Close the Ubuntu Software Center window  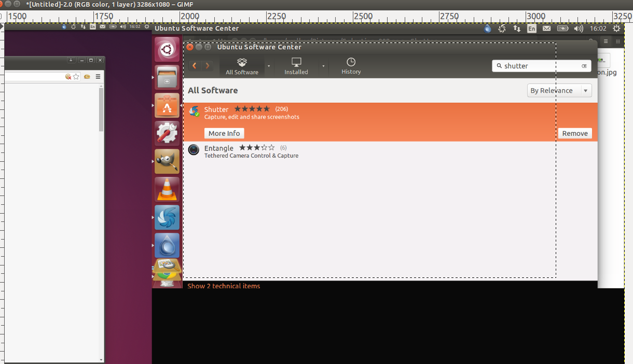pos(190,47)
